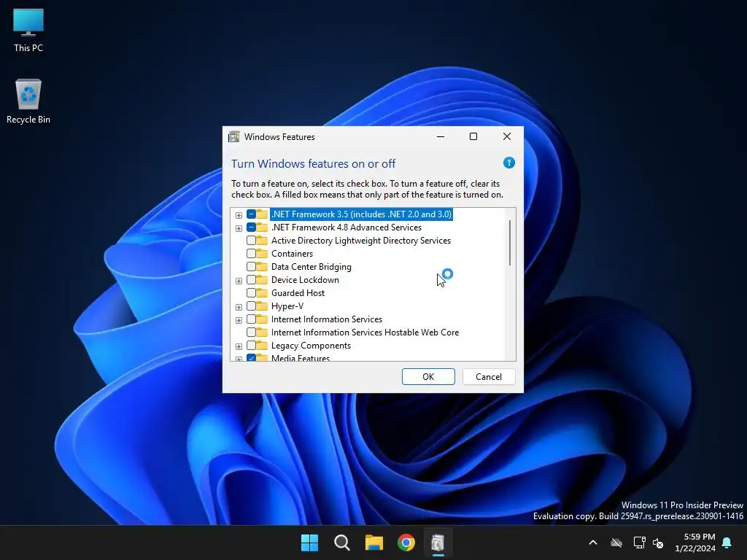
Task: Select "Active Directory Lightweight Directory Services" row
Action: point(360,241)
